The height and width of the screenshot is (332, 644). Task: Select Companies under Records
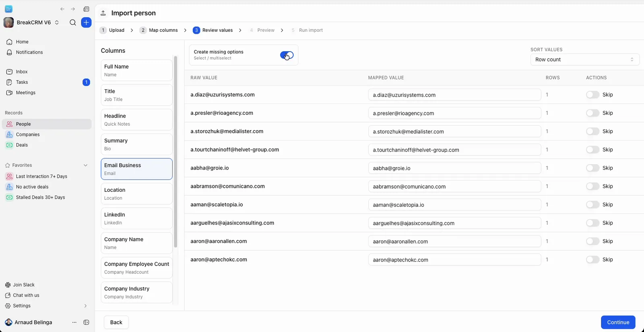pyautogui.click(x=47, y=135)
